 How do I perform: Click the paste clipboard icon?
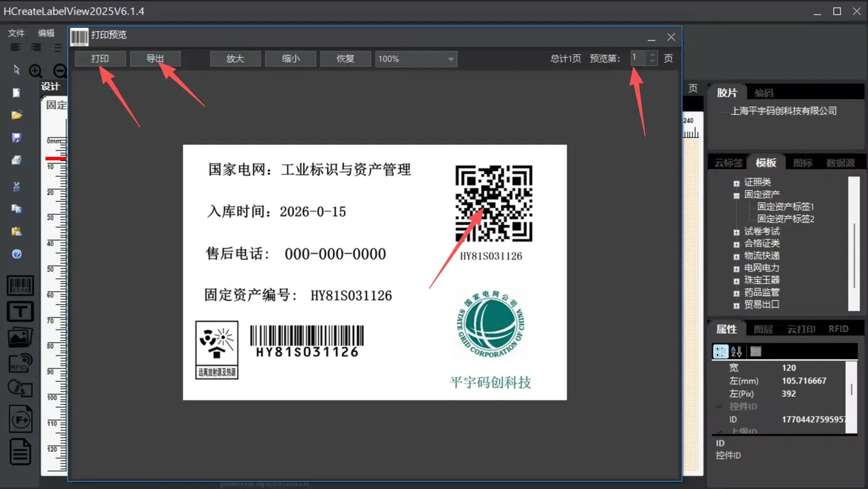click(x=17, y=231)
